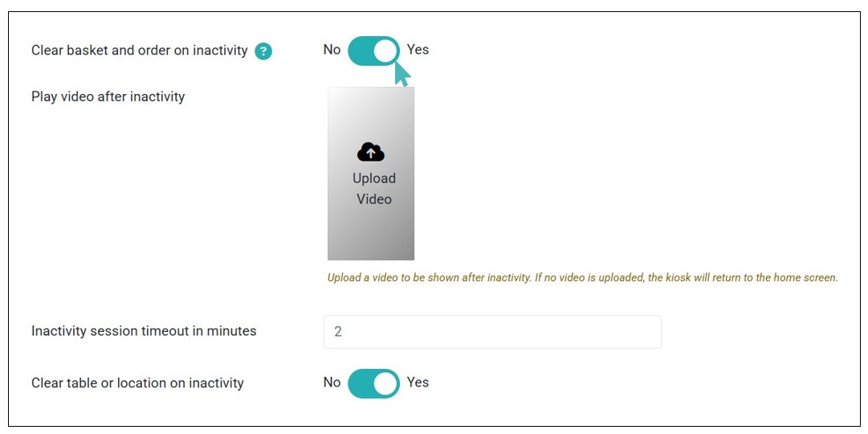Click the "Clear table or location on inactivity" label
This screenshot has height=434, width=868.
pos(137,383)
